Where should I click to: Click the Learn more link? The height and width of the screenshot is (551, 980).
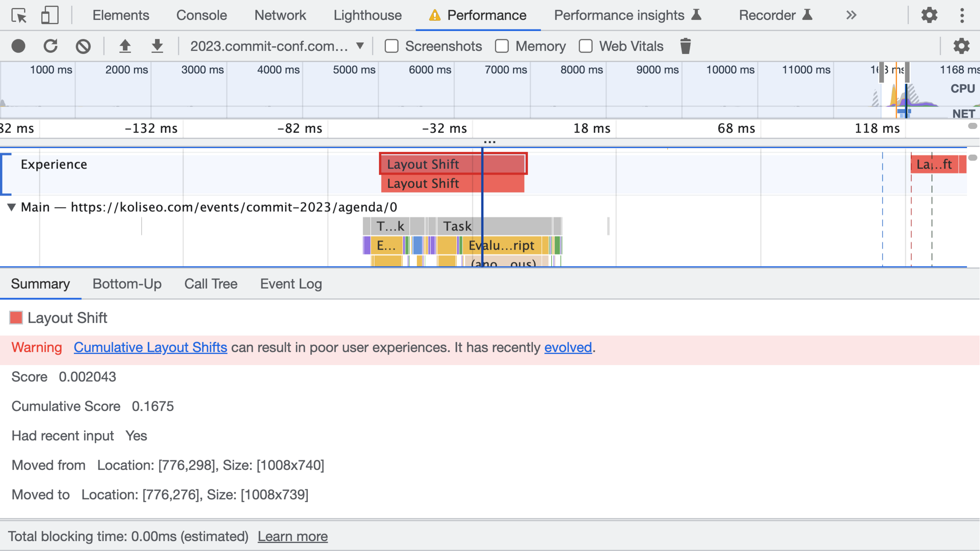(x=292, y=536)
